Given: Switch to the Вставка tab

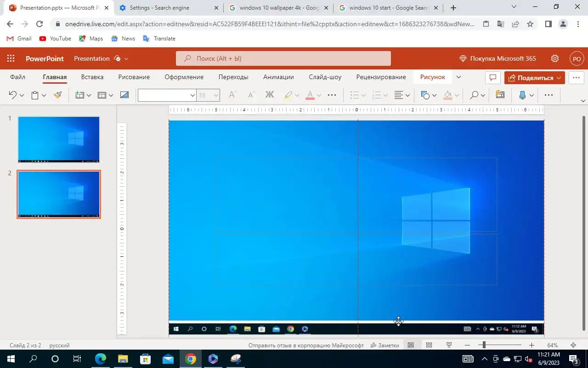Looking at the screenshot, I should (x=92, y=77).
